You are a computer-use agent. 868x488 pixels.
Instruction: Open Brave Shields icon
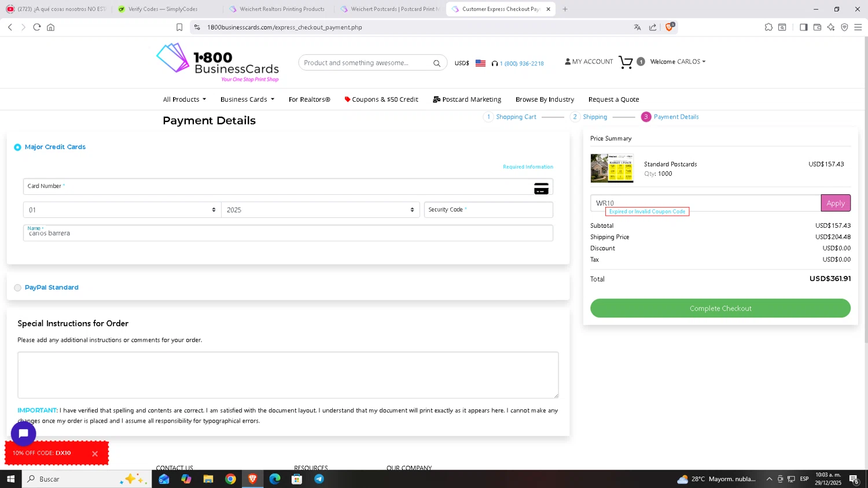pyautogui.click(x=670, y=27)
